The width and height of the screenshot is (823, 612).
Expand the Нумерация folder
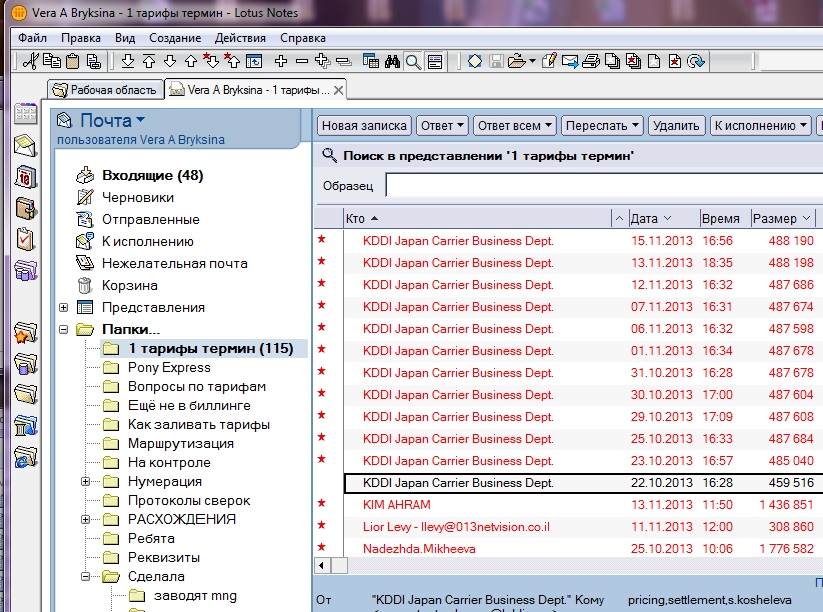86,481
